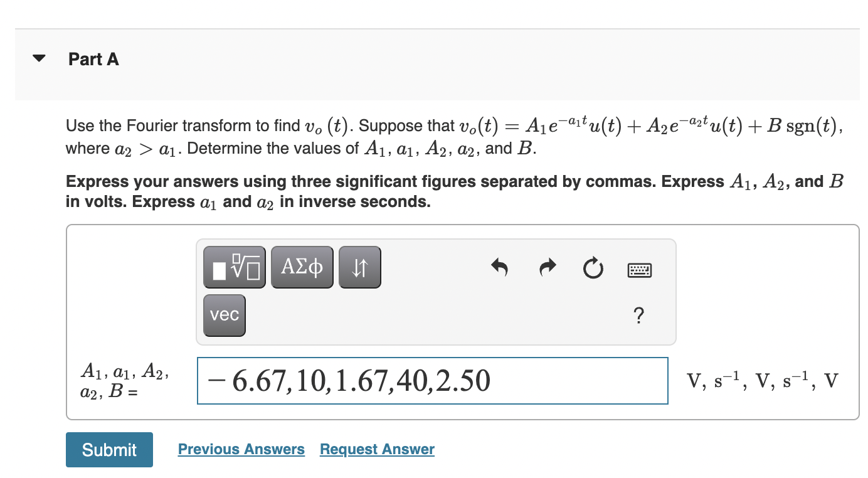Submit the entered answer
868x478 pixels.
[109, 450]
